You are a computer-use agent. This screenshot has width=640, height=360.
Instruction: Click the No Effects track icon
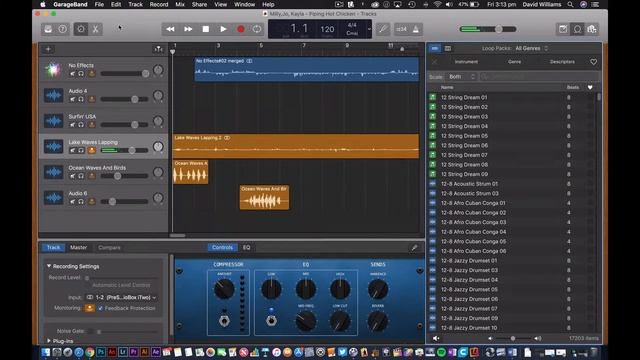[x=53, y=70]
